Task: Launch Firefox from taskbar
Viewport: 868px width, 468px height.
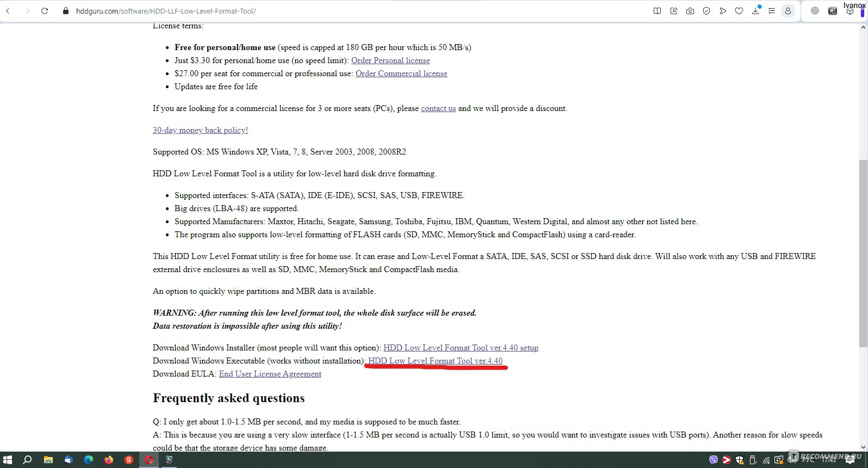Action: (108, 460)
